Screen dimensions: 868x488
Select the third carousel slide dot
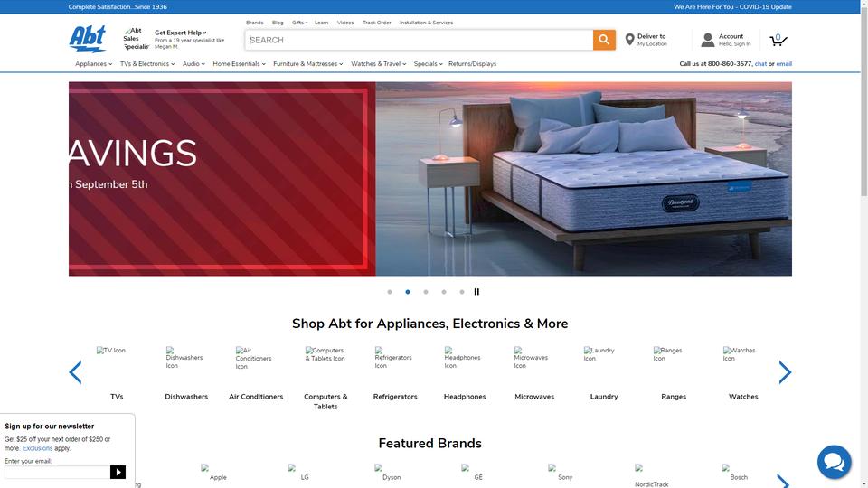pyautogui.click(x=426, y=292)
